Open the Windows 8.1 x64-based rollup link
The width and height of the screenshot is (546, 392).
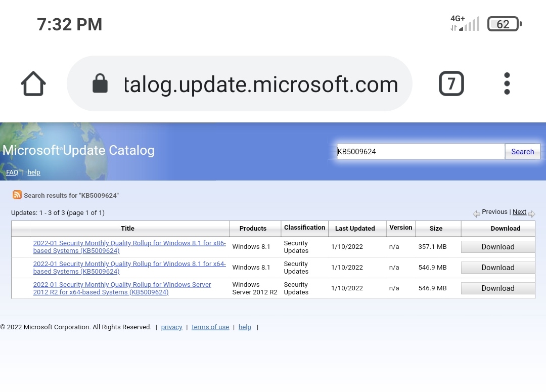coord(129,268)
